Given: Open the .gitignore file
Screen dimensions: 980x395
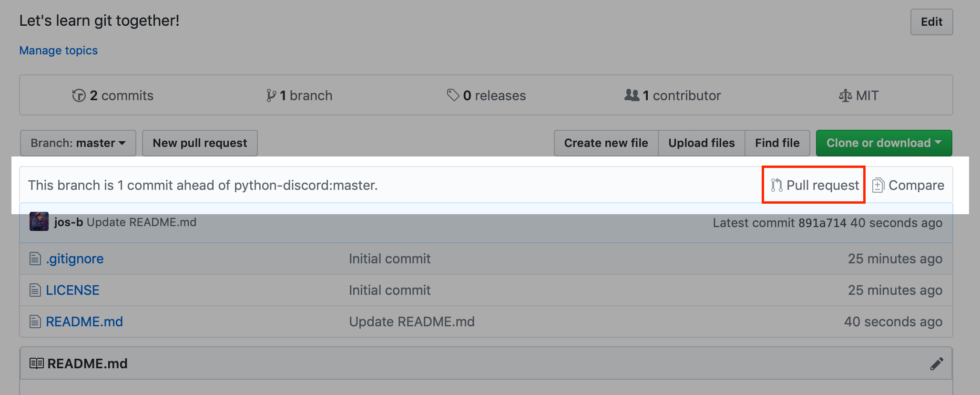Looking at the screenshot, I should tap(74, 259).
